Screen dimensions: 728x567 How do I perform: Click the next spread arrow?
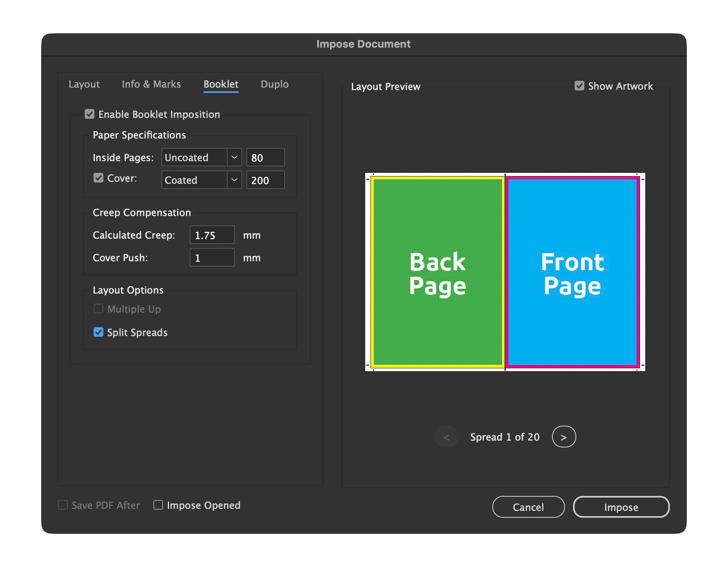coord(564,437)
